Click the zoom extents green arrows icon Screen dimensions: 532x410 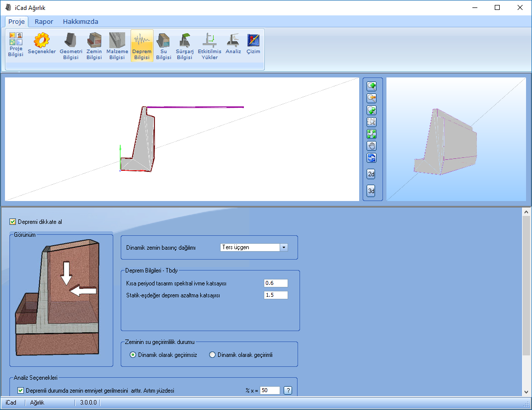pos(372,134)
